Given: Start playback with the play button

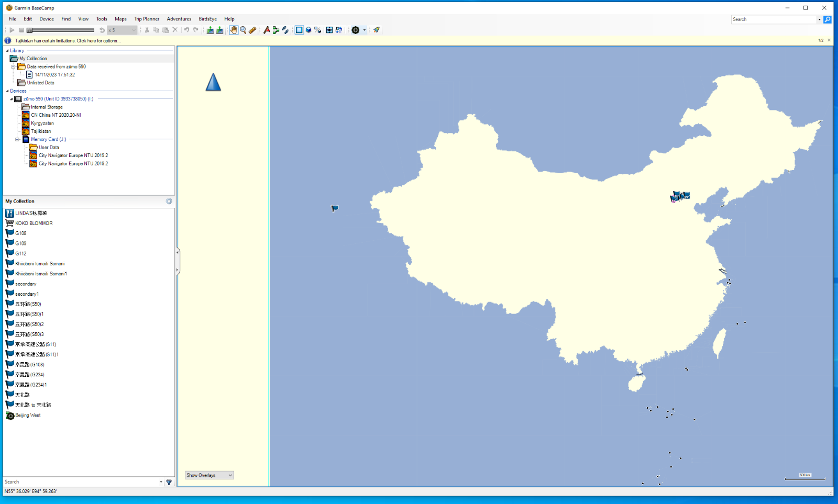Looking at the screenshot, I should click(x=12, y=30).
